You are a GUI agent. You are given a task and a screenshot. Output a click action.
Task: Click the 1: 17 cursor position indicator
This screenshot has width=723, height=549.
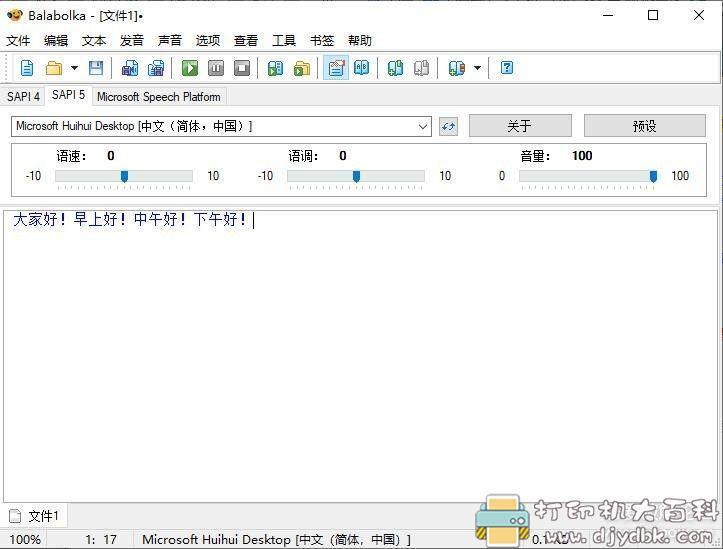[101, 539]
